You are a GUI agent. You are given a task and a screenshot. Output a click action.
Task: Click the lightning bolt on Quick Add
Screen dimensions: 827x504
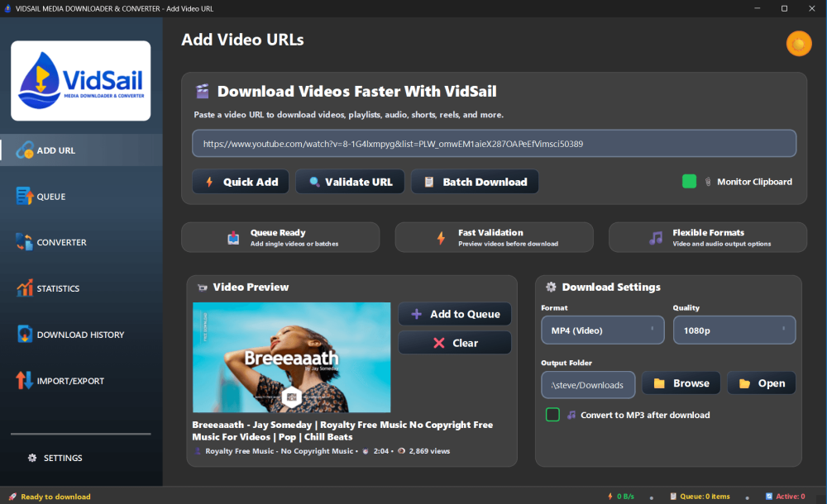[209, 182]
